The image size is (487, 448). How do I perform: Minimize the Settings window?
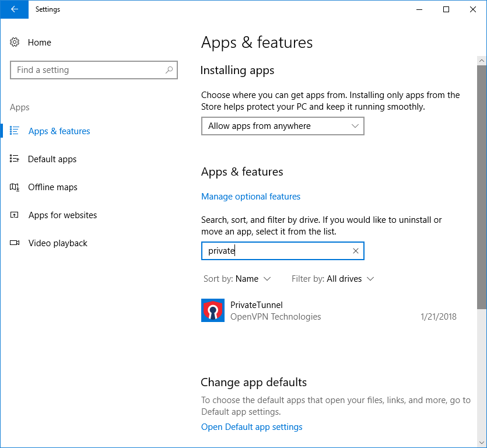click(419, 9)
